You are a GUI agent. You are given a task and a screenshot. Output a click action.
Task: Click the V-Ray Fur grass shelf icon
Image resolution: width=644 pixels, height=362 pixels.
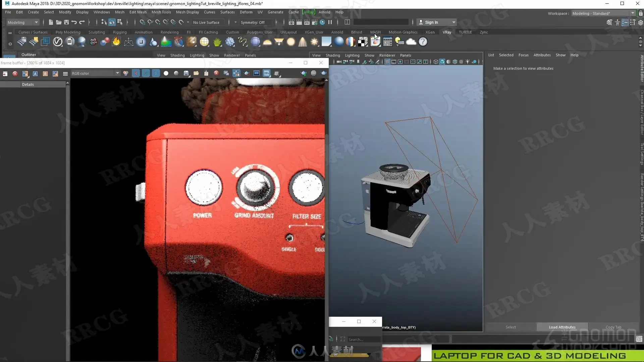click(x=217, y=42)
